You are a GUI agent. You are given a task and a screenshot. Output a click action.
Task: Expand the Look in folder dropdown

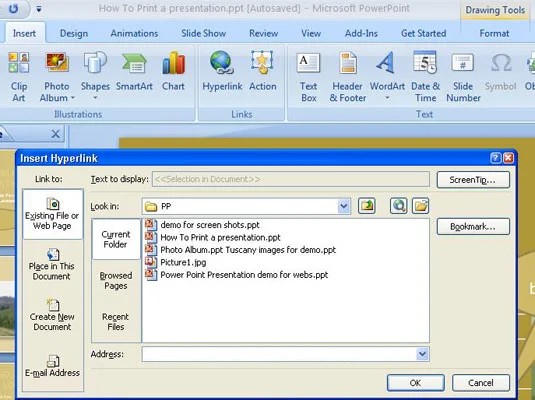pyautogui.click(x=344, y=206)
